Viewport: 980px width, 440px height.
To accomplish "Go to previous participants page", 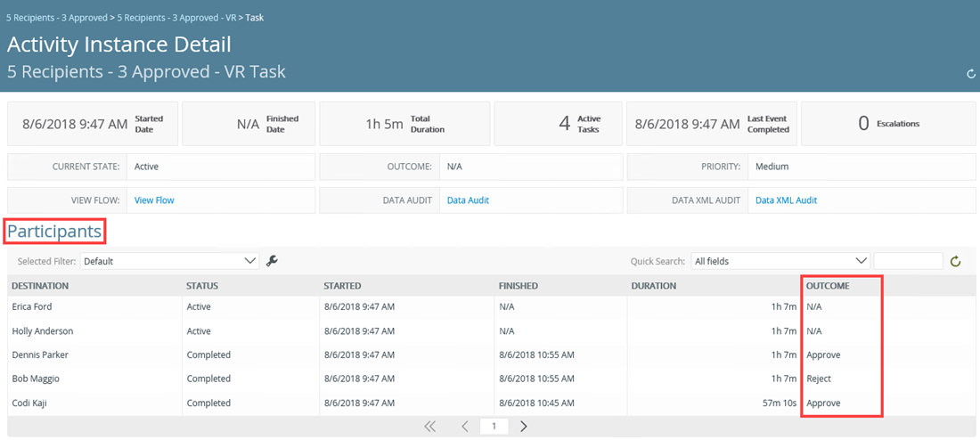I will (x=464, y=427).
